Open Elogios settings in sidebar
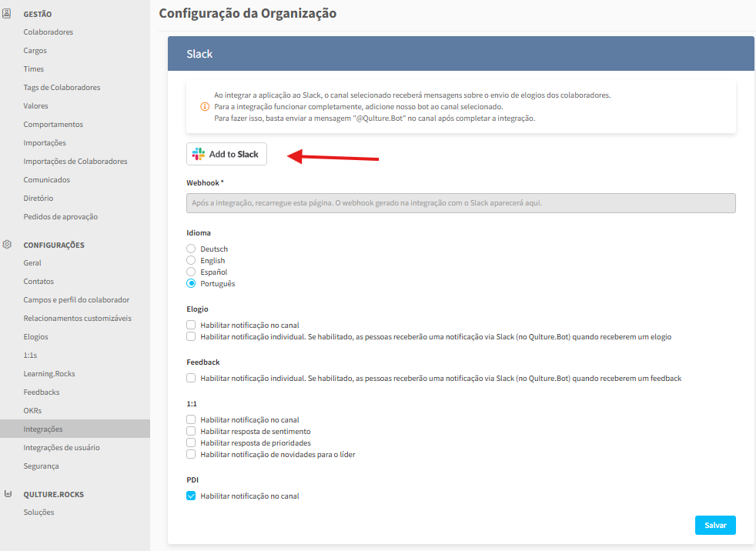 coord(35,336)
